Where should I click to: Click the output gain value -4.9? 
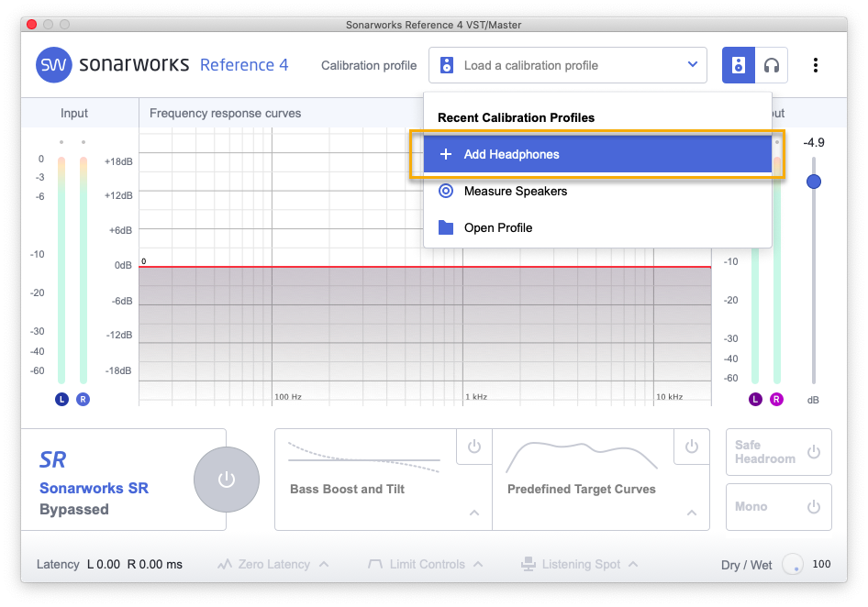(x=813, y=143)
